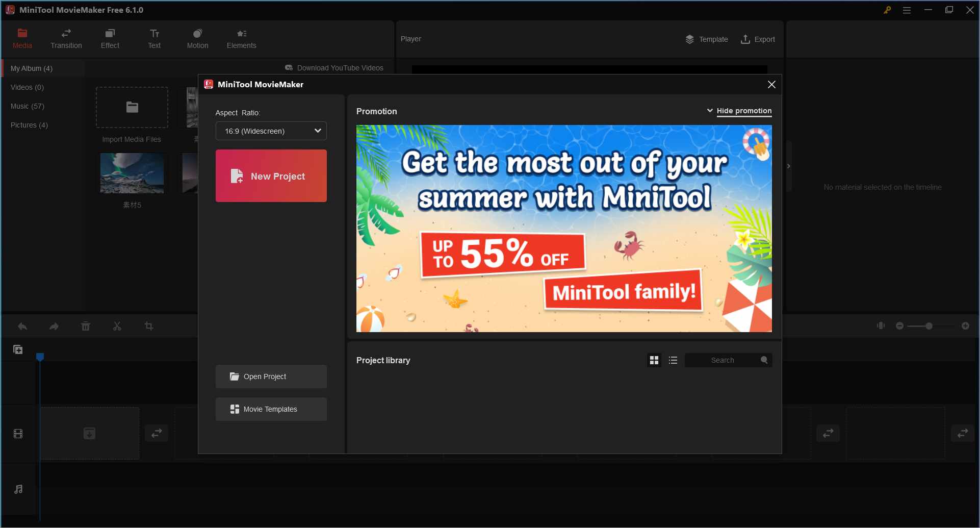Viewport: 980px width, 528px height.
Task: Click Download YouTube Videos link
Action: [x=334, y=68]
